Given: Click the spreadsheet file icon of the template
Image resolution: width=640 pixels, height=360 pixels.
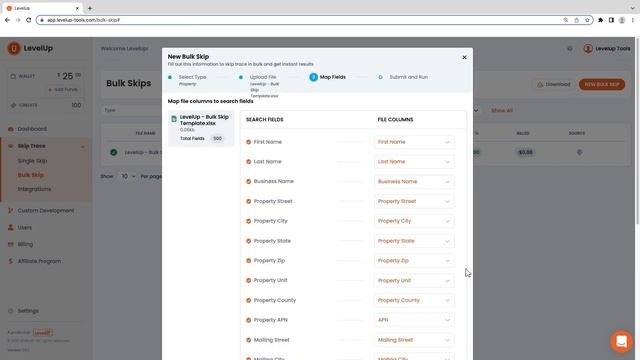Looking at the screenshot, I should coord(174,119).
